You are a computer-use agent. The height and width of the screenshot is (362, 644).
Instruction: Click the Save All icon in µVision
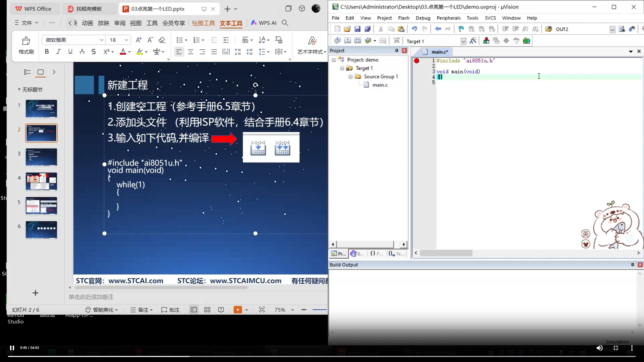(368, 29)
